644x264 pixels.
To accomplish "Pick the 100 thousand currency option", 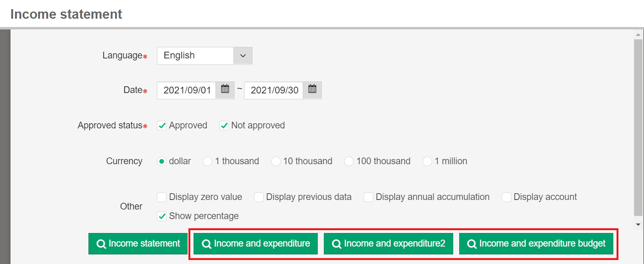I will click(x=349, y=162).
